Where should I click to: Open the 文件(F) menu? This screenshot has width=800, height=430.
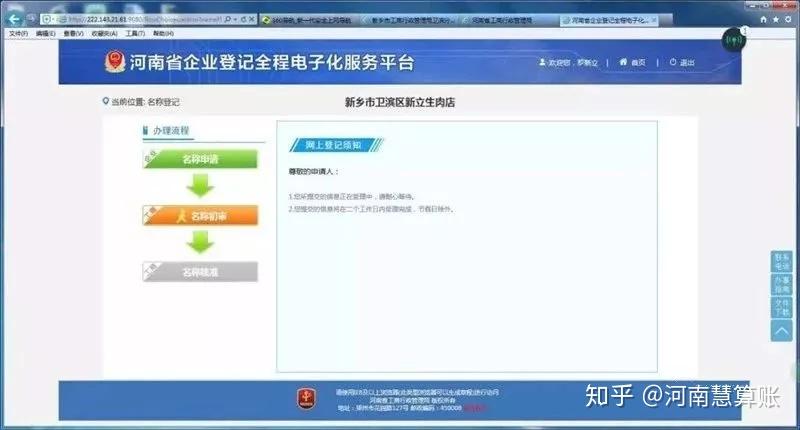point(18,34)
